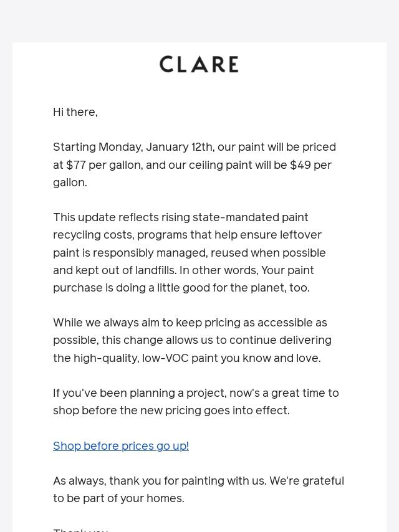The height and width of the screenshot is (532, 399).
Task: Click "shop before the new pricing" sentence line
Action: (171, 411)
